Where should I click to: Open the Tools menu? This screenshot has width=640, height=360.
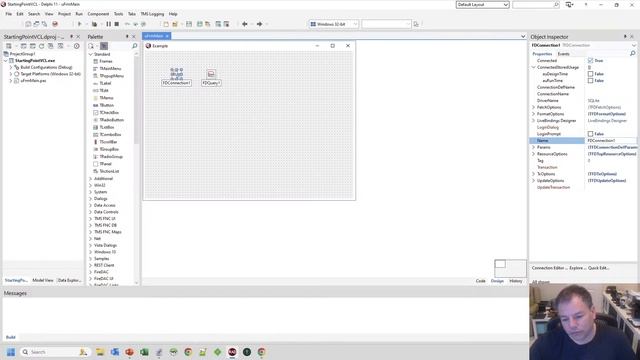(x=118, y=14)
